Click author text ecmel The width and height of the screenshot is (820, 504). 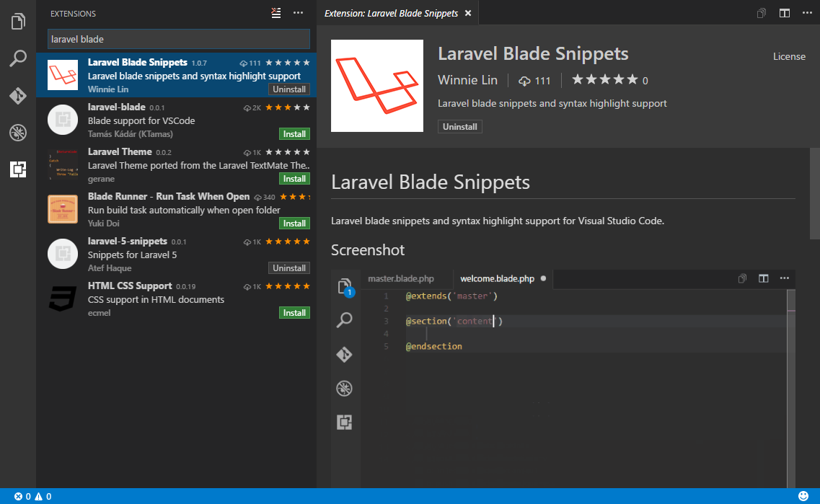point(100,313)
